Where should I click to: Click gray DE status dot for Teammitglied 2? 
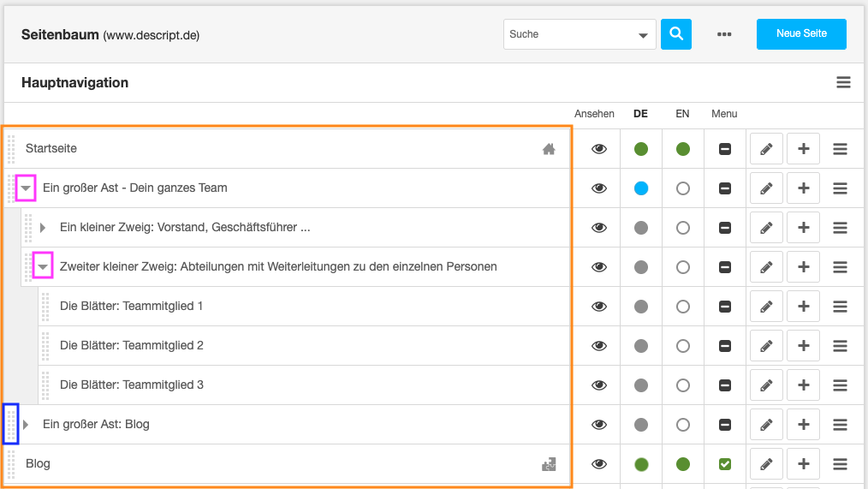[640, 346]
